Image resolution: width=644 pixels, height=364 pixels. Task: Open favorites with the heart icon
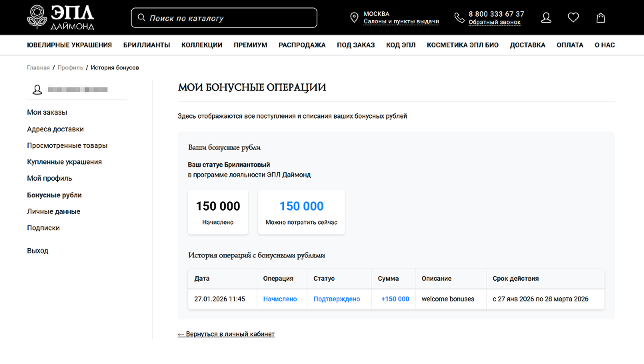pyautogui.click(x=573, y=17)
